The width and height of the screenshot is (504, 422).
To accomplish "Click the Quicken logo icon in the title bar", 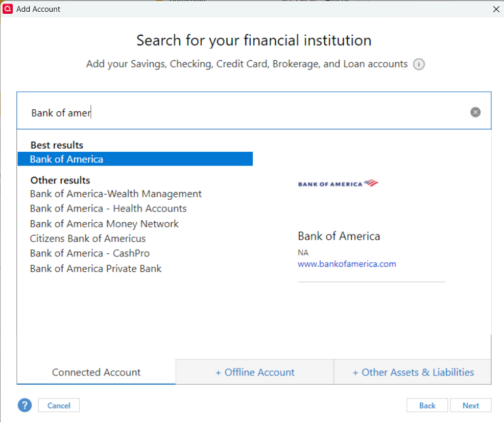I will pos(7,9).
